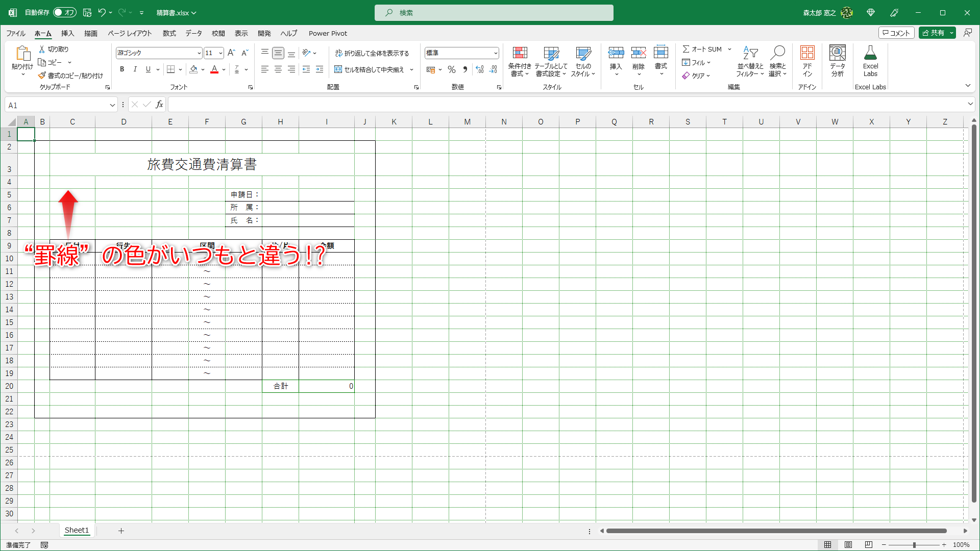Open the Name Box dropdown arrow
Viewport: 980px width, 551px height.
[112, 105]
